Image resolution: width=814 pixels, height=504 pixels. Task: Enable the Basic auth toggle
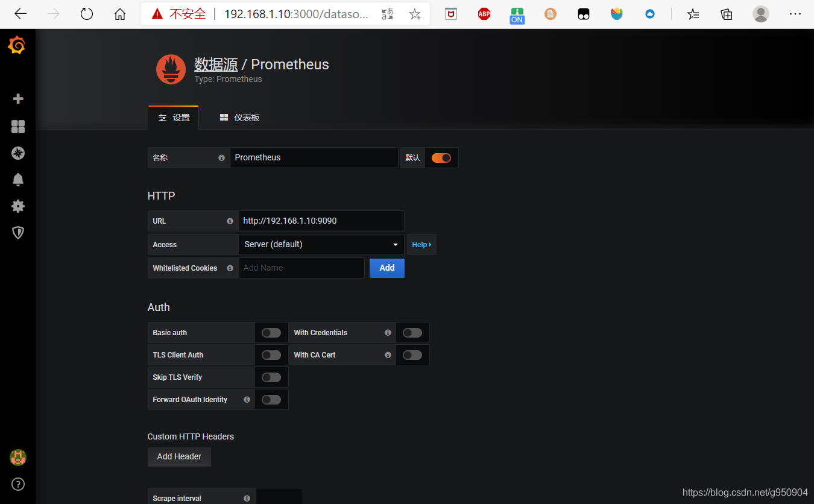[x=271, y=333]
